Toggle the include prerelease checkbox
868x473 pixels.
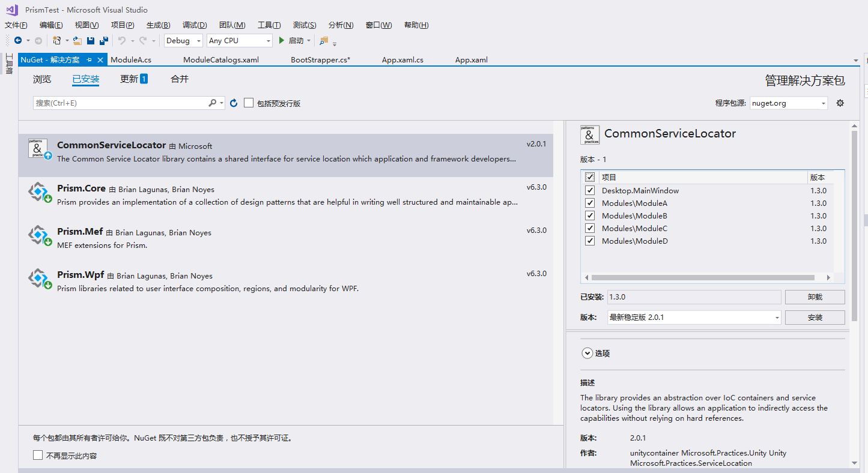pos(249,103)
